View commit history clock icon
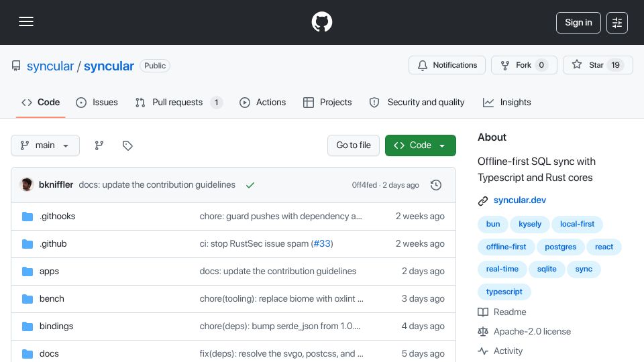The image size is (644, 362). pos(436,185)
